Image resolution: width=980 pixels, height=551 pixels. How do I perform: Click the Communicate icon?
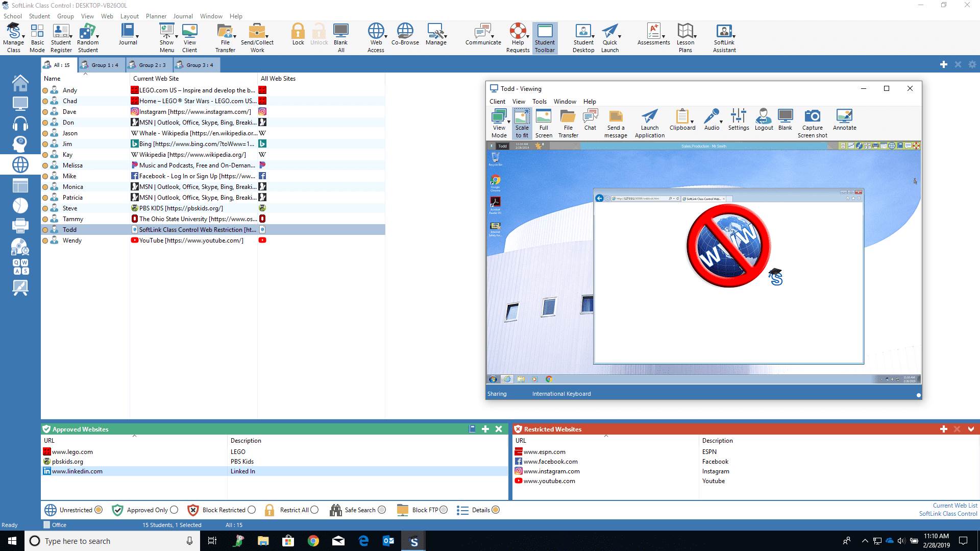pos(483,35)
